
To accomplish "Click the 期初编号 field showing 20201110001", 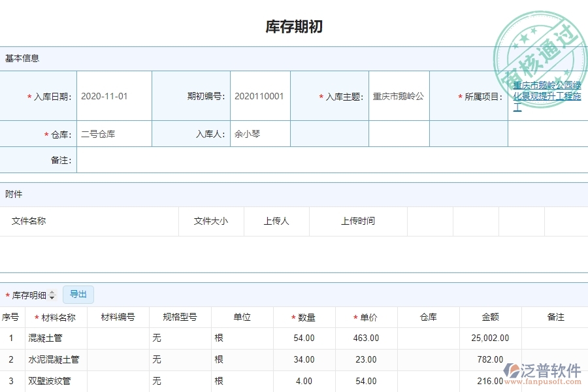I will [260, 95].
